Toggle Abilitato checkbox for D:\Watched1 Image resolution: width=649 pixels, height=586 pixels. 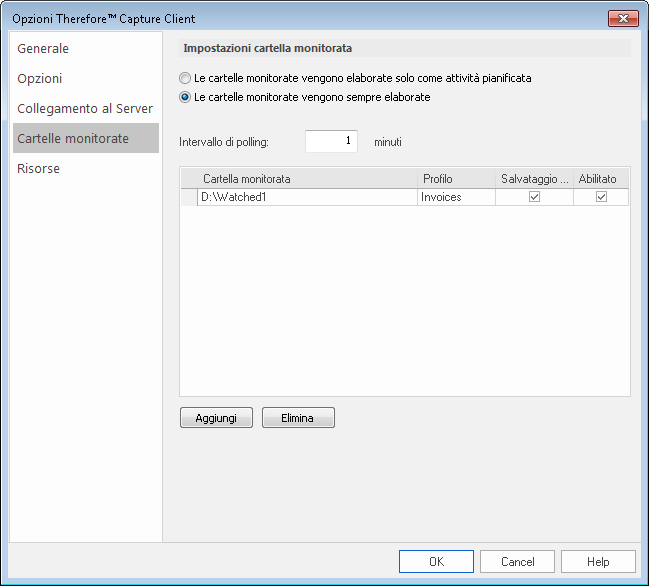click(x=601, y=197)
